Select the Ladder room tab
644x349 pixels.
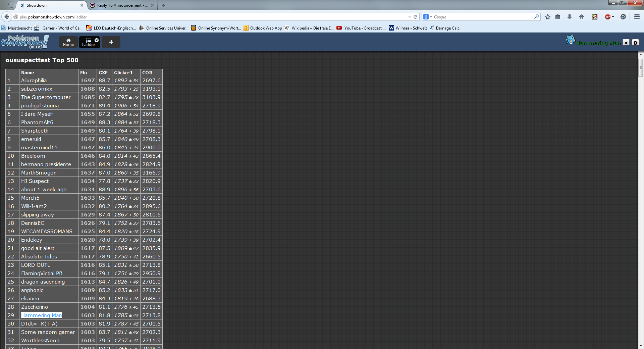tap(89, 42)
